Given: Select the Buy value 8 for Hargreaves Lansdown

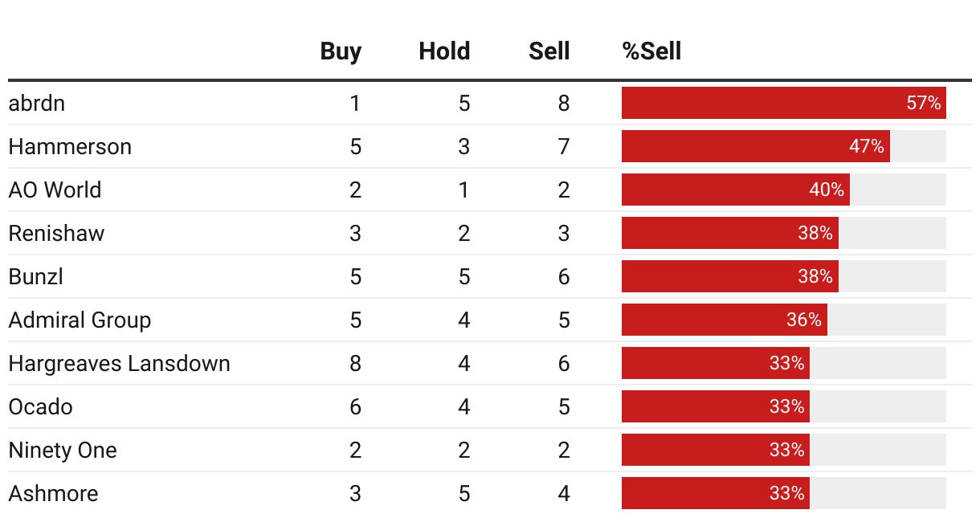Looking at the screenshot, I should (355, 363).
